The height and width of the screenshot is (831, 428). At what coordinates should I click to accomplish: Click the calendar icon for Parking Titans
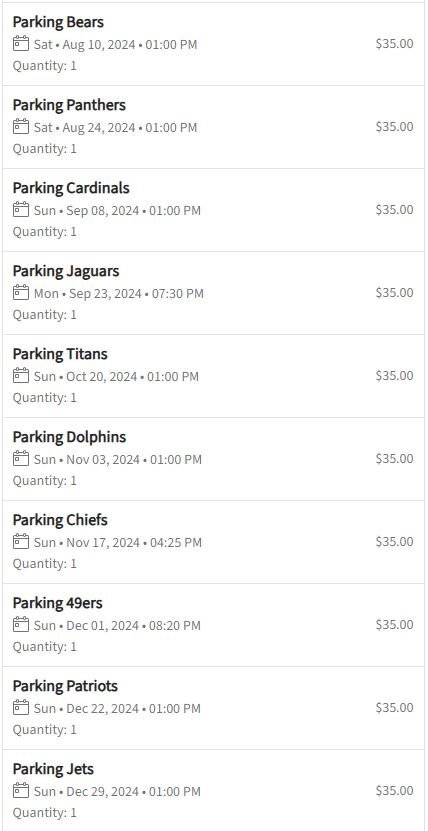(x=21, y=376)
